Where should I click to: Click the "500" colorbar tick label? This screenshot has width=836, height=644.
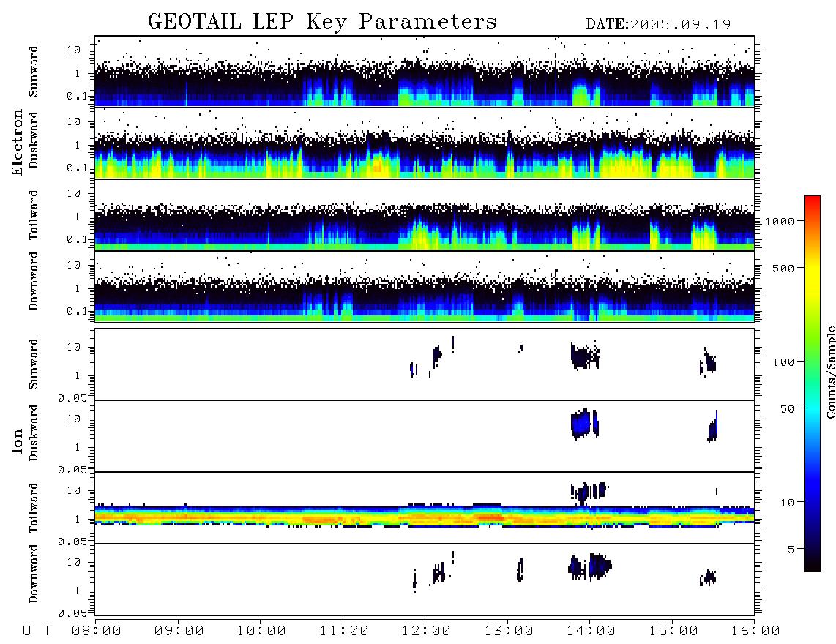(783, 268)
